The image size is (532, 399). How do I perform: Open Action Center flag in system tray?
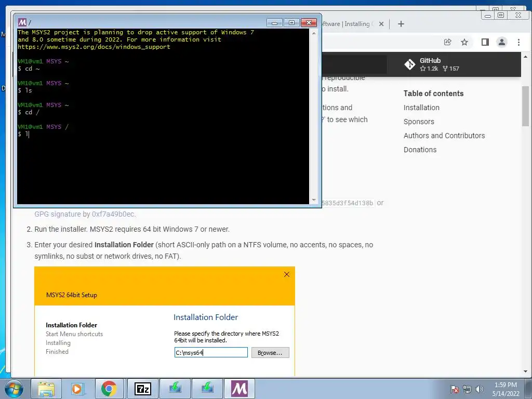[455, 389]
